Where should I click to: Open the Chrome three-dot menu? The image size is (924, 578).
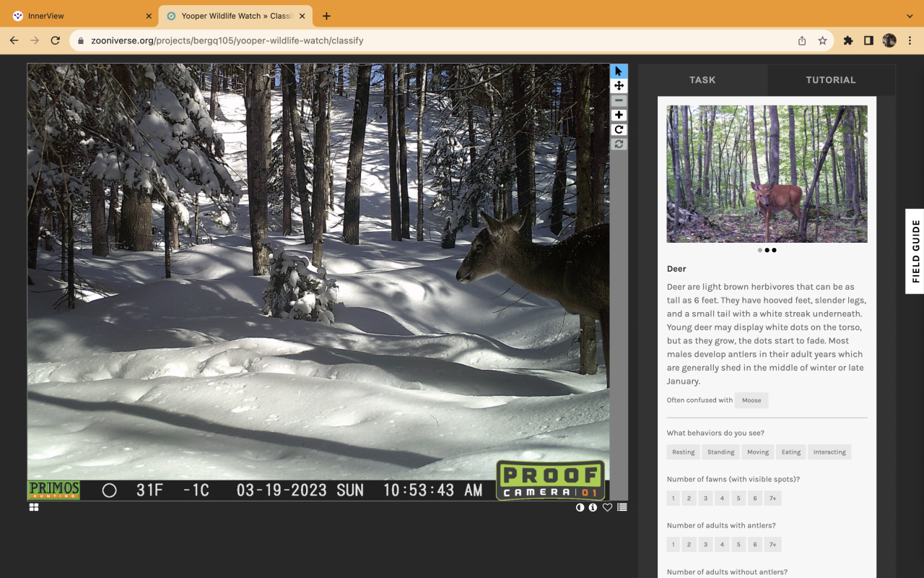click(x=910, y=40)
